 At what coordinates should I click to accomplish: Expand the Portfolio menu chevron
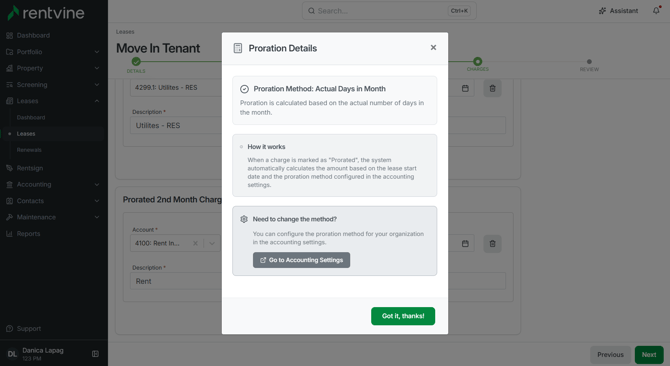97,52
